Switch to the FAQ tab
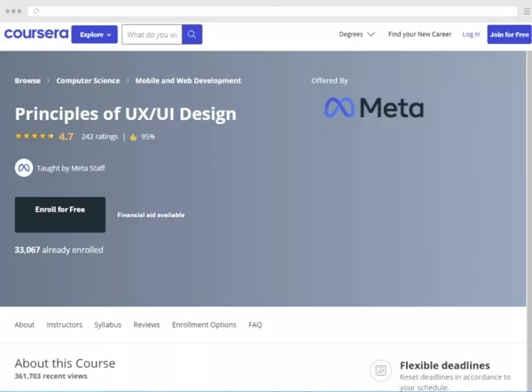The height and width of the screenshot is (392, 532). coord(255,325)
